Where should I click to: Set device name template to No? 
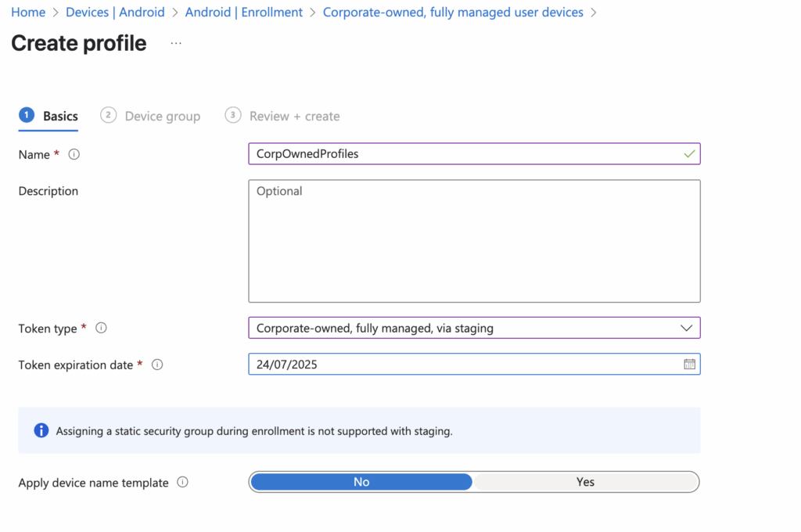pyautogui.click(x=361, y=482)
